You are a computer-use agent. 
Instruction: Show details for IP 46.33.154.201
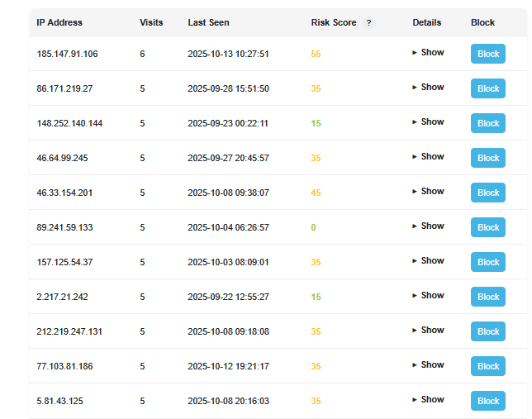coord(428,192)
